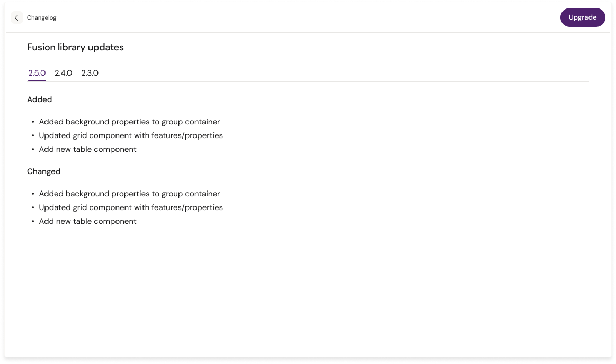The width and height of the screenshot is (616, 364).
Task: Click the Changed section heading
Action: (43, 171)
